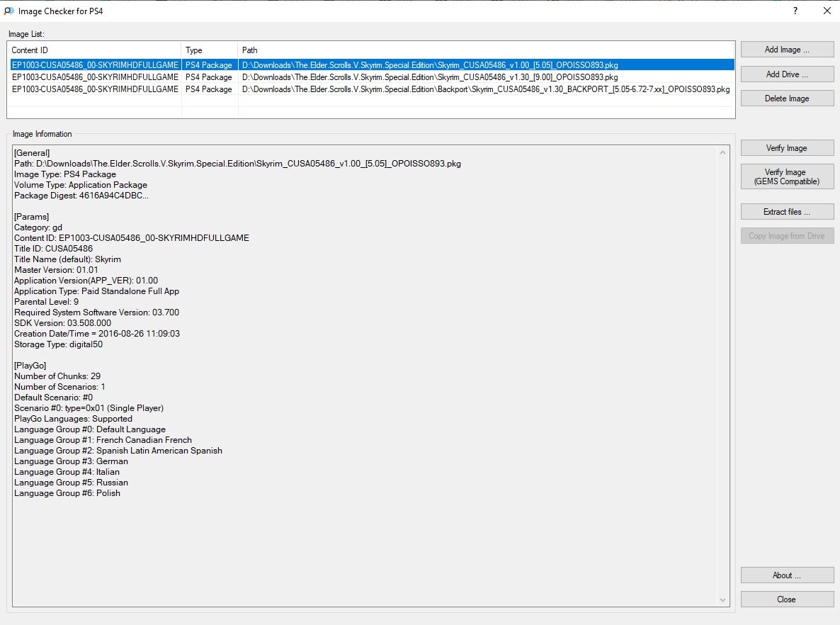Click Language Group #5: Russian line
The height and width of the screenshot is (625, 840).
(x=72, y=483)
